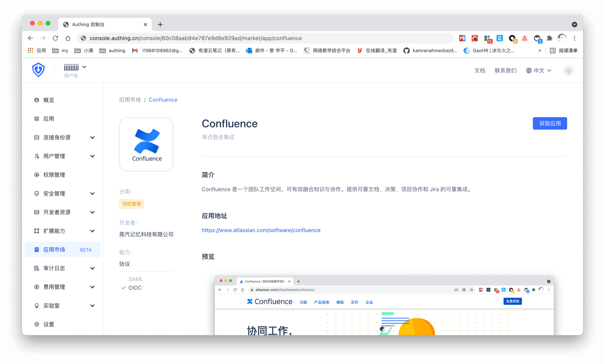Click the 获取应用 button
The height and width of the screenshot is (364, 605).
pyautogui.click(x=550, y=123)
